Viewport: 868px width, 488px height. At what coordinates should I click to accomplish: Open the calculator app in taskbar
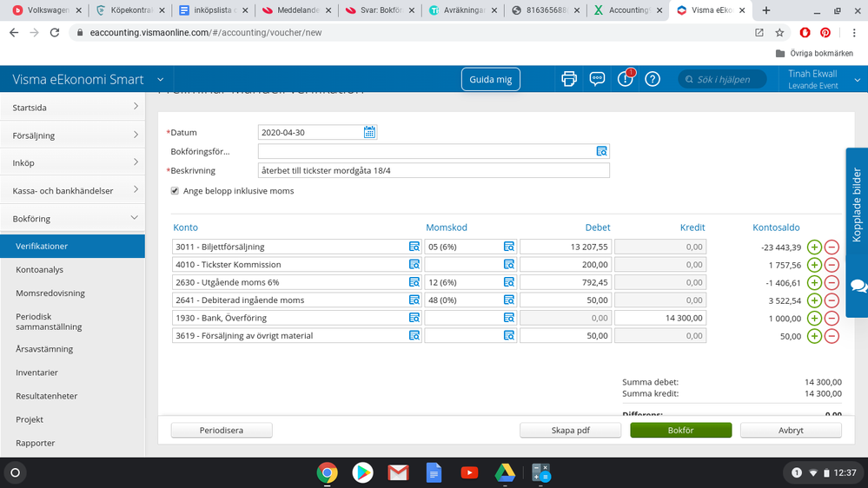coord(540,473)
